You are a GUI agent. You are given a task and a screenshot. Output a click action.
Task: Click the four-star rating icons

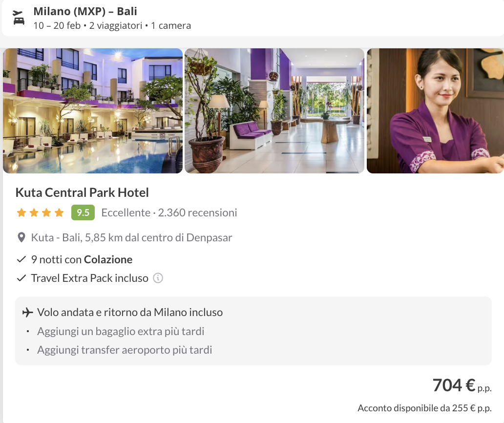pyautogui.click(x=40, y=212)
